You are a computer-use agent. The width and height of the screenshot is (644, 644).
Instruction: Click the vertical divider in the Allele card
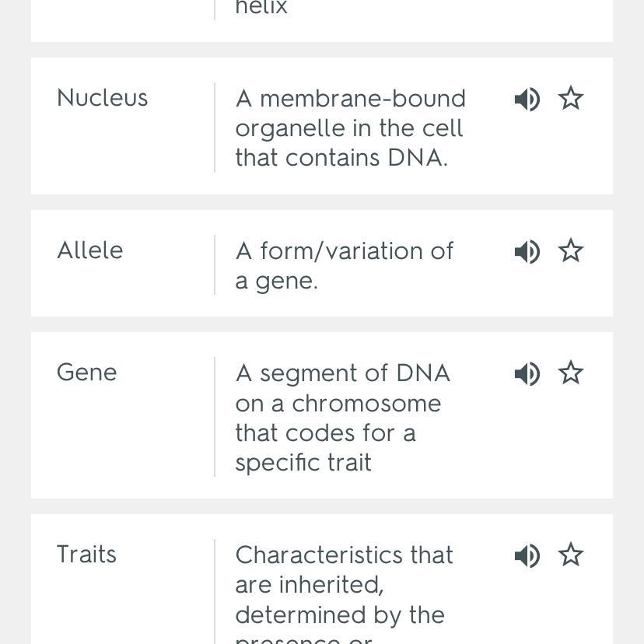215,264
